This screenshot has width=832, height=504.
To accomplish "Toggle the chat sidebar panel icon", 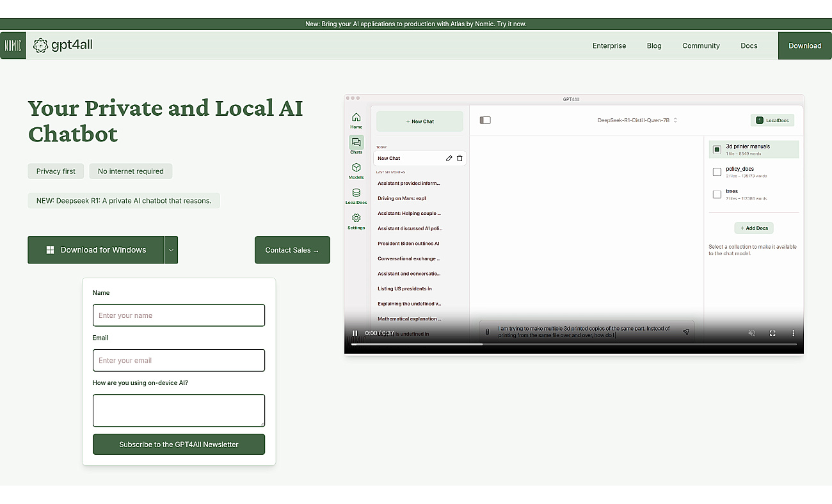I will coord(485,120).
